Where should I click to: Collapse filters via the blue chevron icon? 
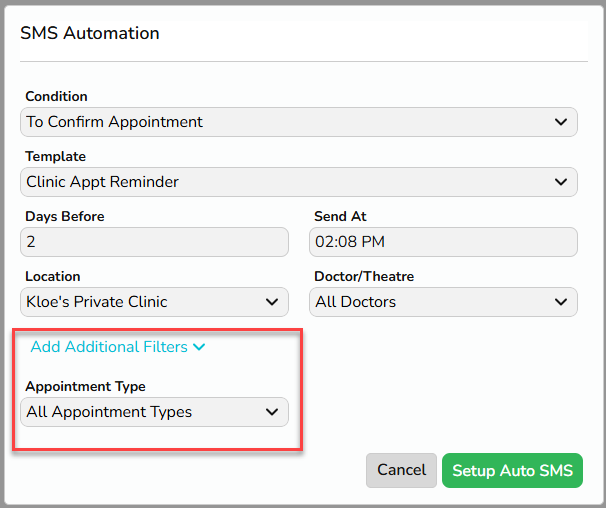(199, 347)
